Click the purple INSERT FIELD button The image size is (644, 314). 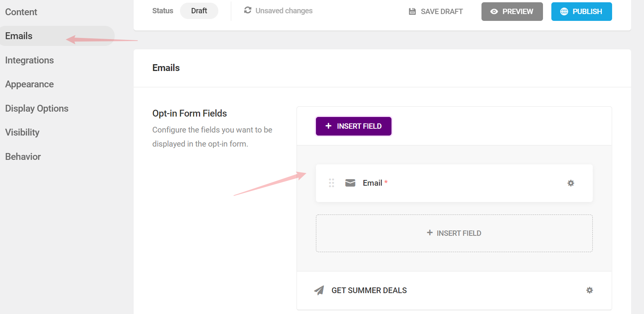coord(354,126)
